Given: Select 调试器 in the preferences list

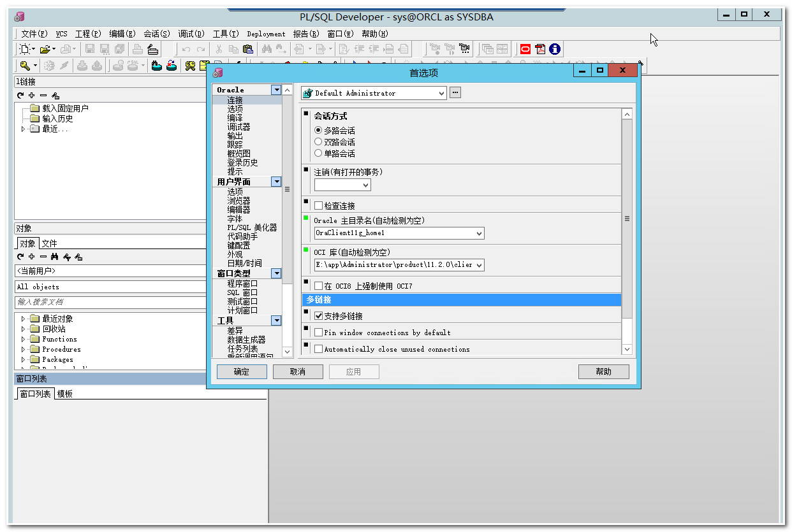Looking at the screenshot, I should pyautogui.click(x=238, y=127).
